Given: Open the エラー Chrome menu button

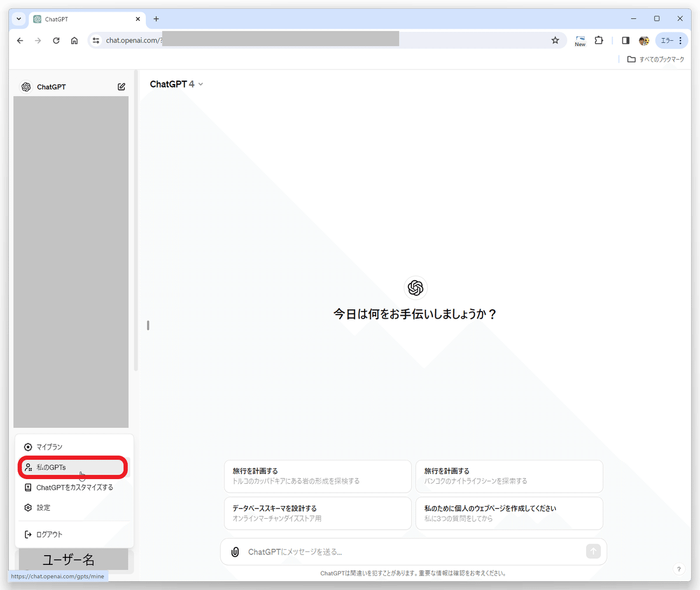Looking at the screenshot, I should pyautogui.click(x=671, y=40).
